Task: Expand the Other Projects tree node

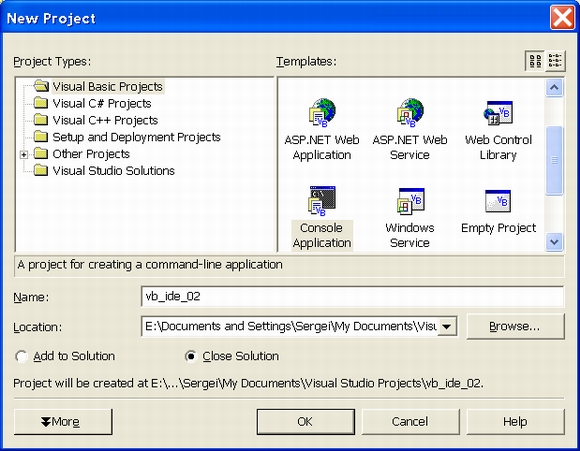Action: (x=24, y=154)
